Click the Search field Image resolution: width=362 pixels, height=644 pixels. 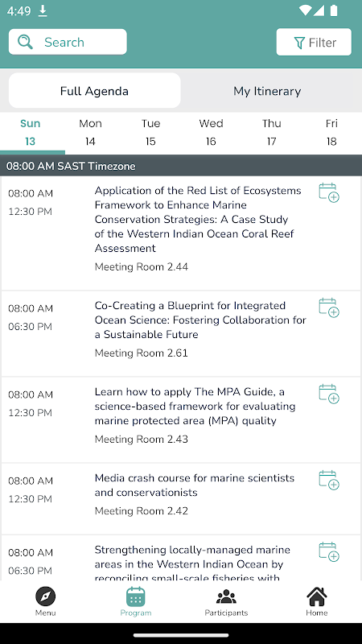point(68,42)
